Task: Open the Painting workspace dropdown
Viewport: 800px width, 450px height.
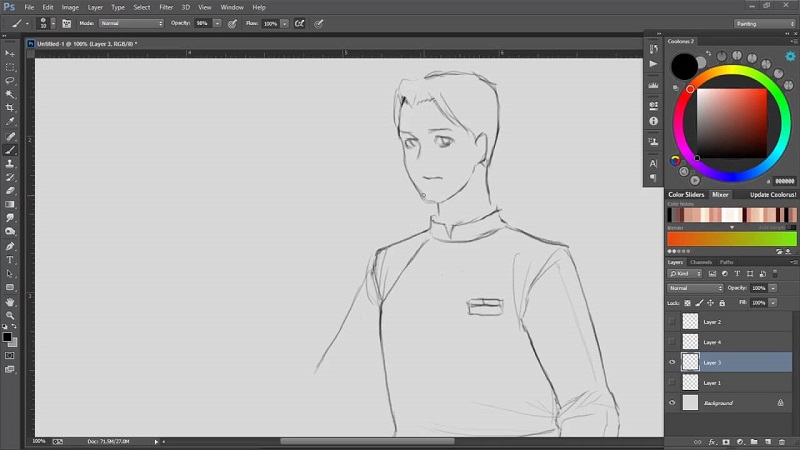Action: point(764,23)
